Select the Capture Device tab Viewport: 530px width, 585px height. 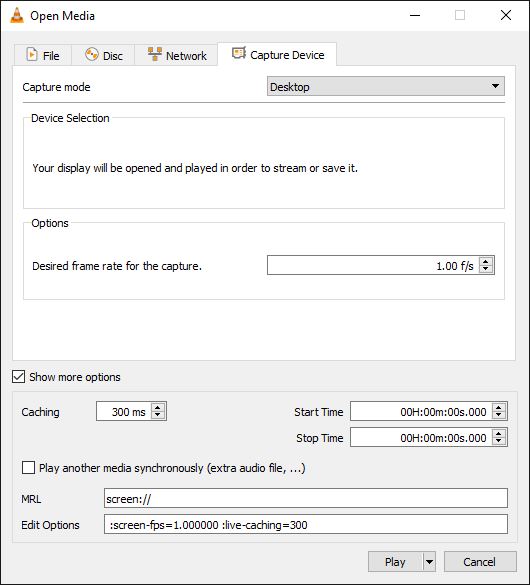(x=277, y=54)
